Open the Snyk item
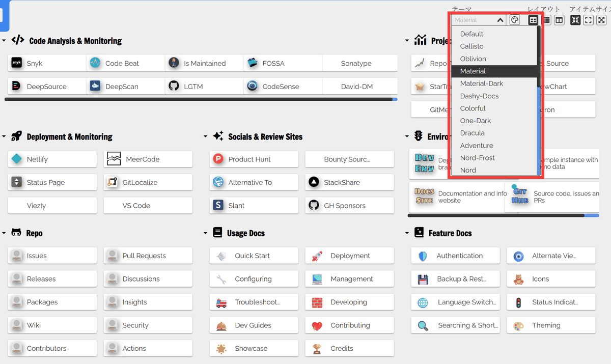 pos(47,64)
